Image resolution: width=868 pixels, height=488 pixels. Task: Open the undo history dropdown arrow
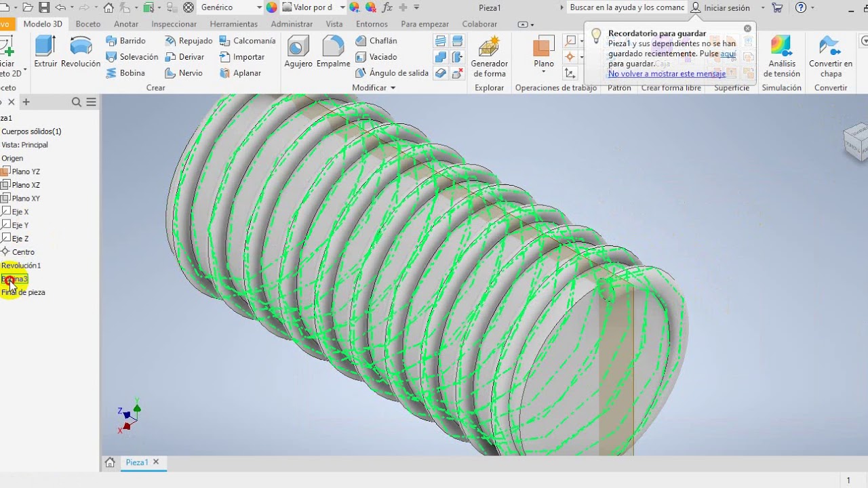click(71, 7)
